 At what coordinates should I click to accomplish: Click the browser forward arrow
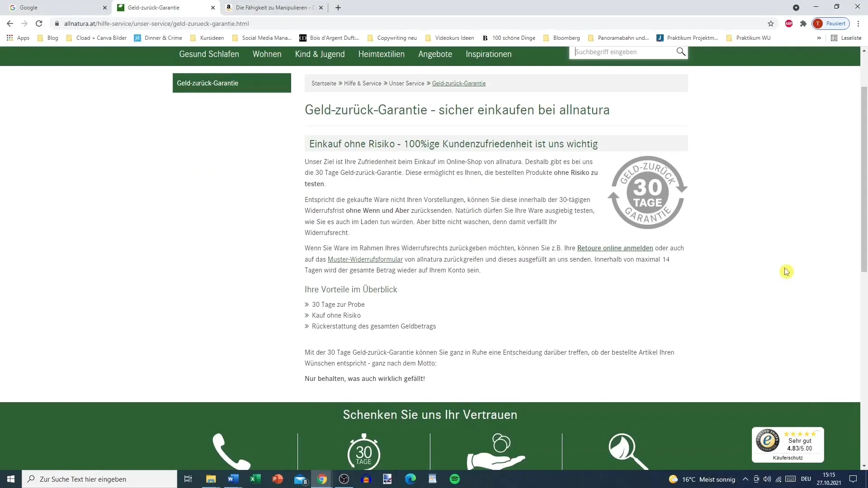pos(24,23)
